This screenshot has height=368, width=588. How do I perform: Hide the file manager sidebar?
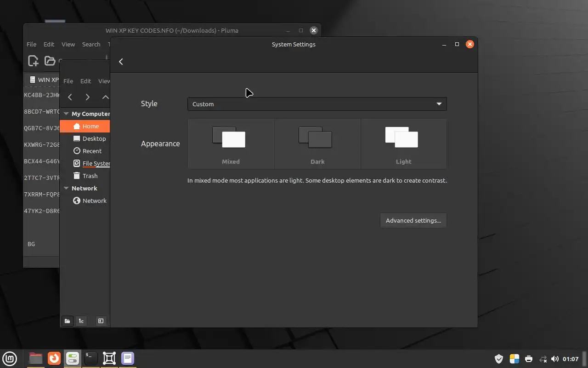pyautogui.click(x=101, y=321)
